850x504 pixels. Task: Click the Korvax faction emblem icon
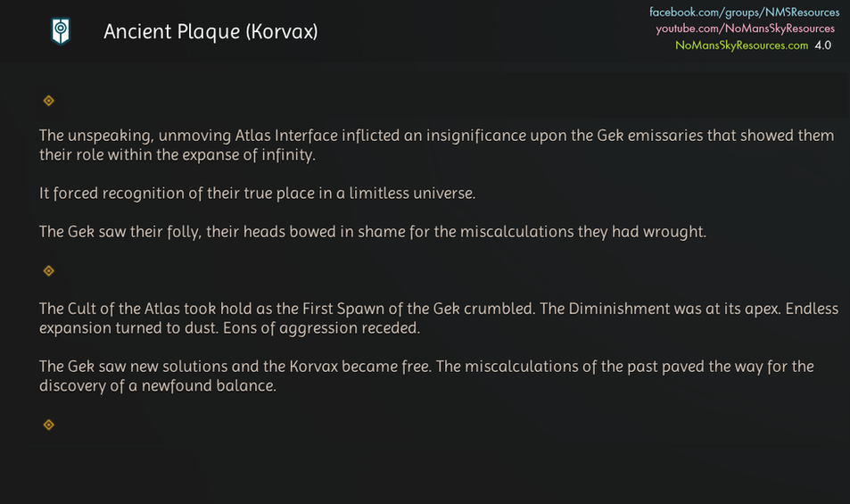[60, 32]
